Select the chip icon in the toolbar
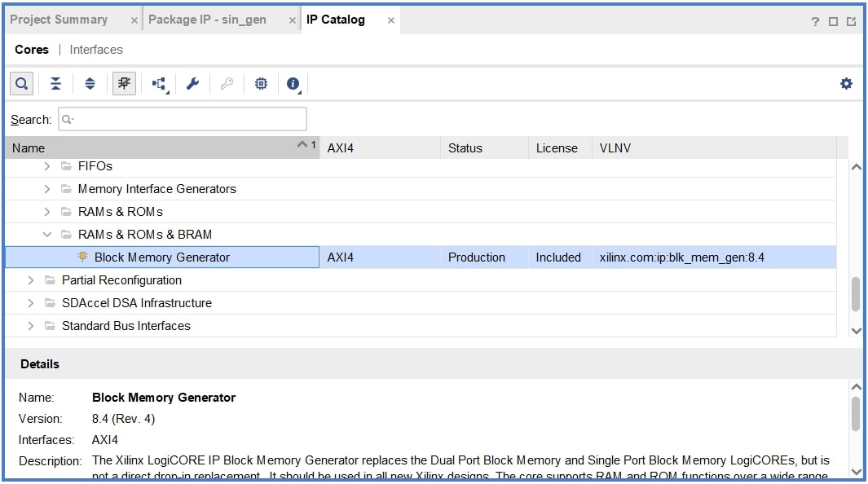868x484 pixels. point(261,82)
